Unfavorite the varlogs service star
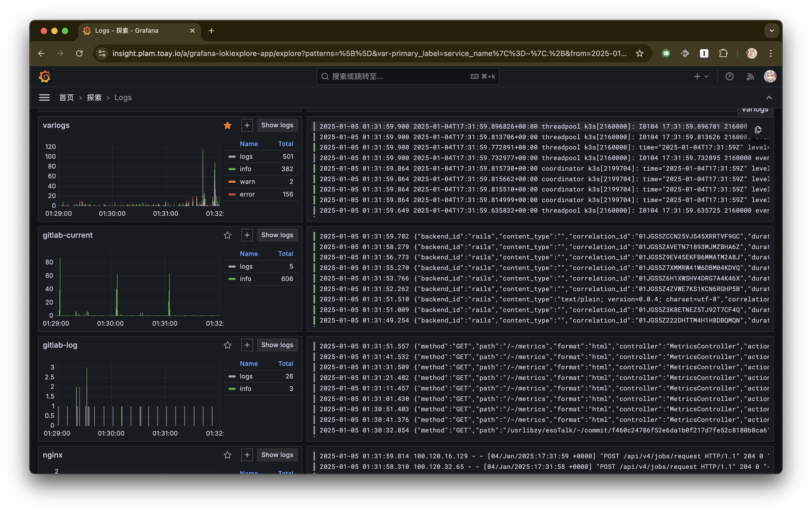Viewport: 812px width, 513px height. [x=228, y=125]
